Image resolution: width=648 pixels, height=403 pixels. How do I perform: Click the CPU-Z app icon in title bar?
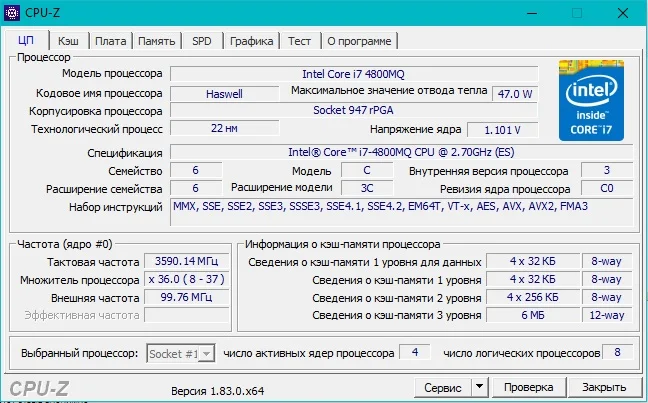12,13
